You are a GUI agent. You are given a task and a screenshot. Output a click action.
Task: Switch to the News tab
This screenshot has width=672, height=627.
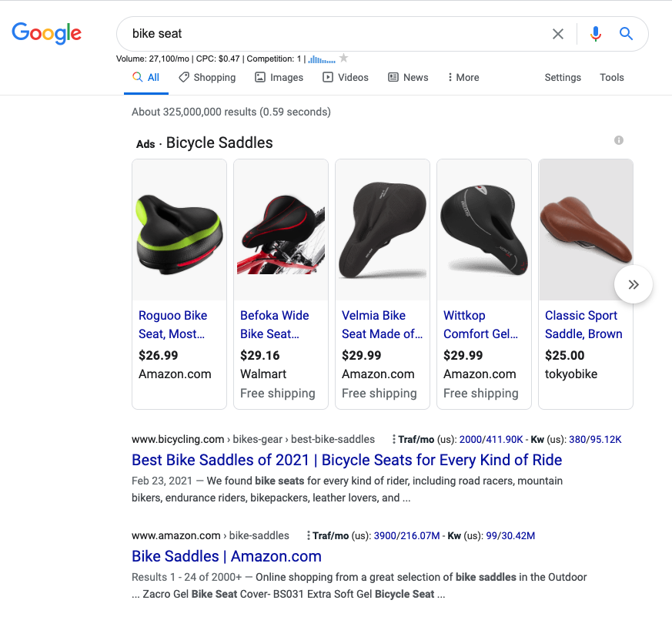pyautogui.click(x=409, y=78)
